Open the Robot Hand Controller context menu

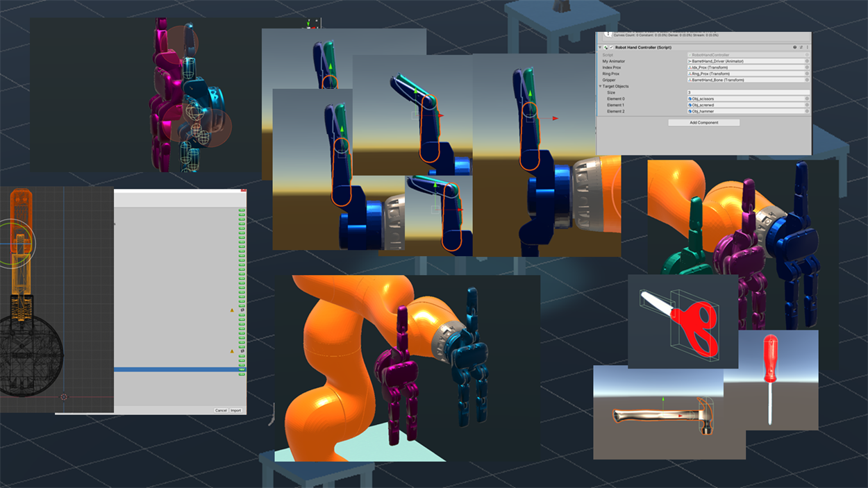point(807,47)
